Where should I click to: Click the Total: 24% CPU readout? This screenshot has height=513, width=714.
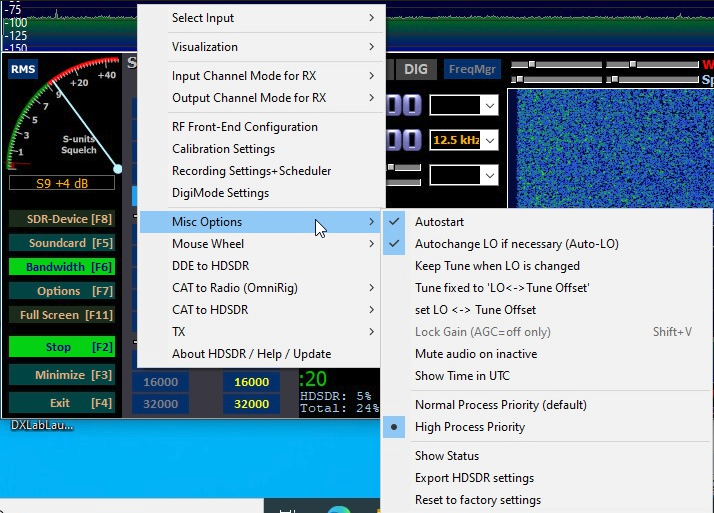339,408
